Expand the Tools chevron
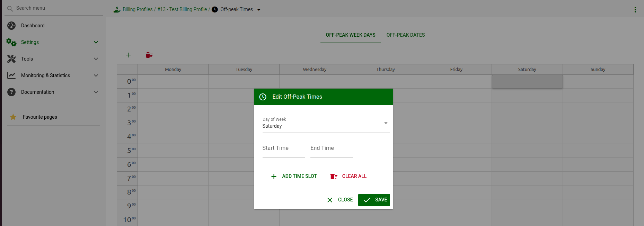The height and width of the screenshot is (226, 644). (96, 59)
